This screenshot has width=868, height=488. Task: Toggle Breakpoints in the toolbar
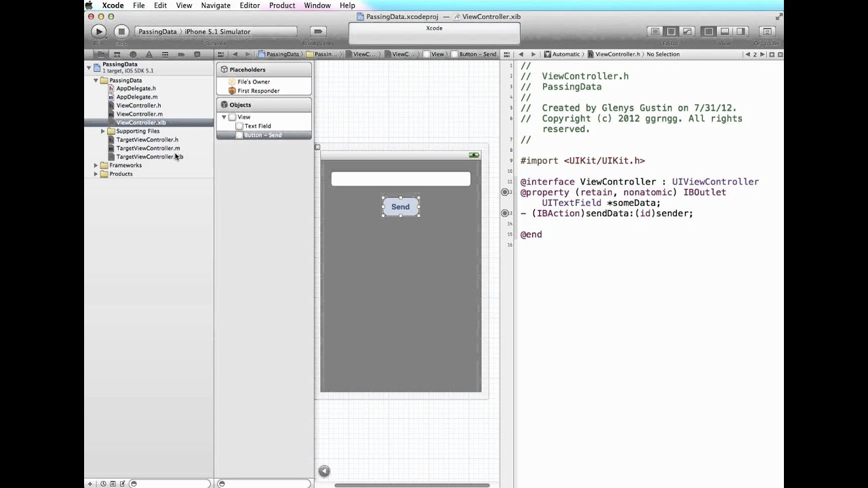tap(317, 31)
